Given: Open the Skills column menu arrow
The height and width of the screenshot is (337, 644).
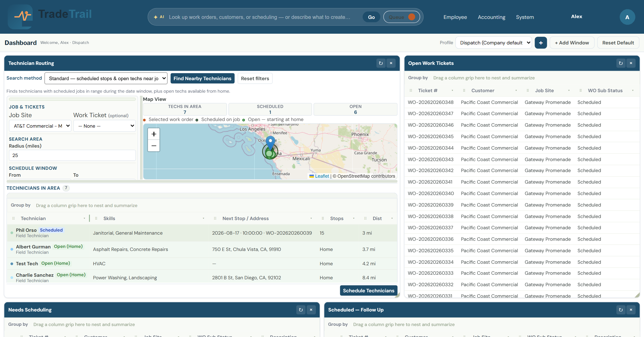Looking at the screenshot, I should pyautogui.click(x=203, y=219).
